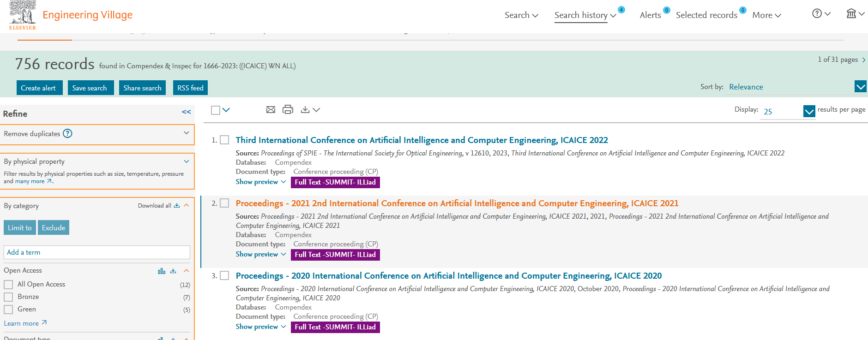This screenshot has width=868, height=340.
Task: Open the help question mark menu
Action: 821,14
